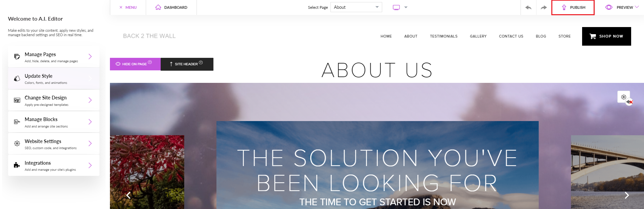Viewport: 644px width, 209px height.
Task: Open the Gallery nav menu item
Action: coord(478,36)
